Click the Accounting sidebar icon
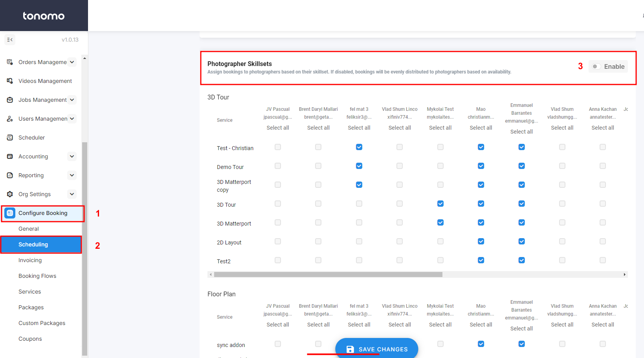 pyautogui.click(x=10, y=156)
